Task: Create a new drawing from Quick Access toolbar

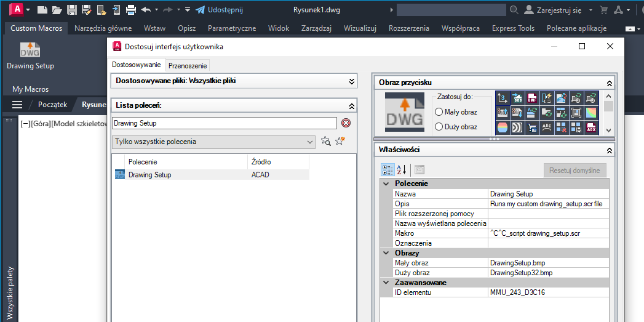Action: coord(41,9)
